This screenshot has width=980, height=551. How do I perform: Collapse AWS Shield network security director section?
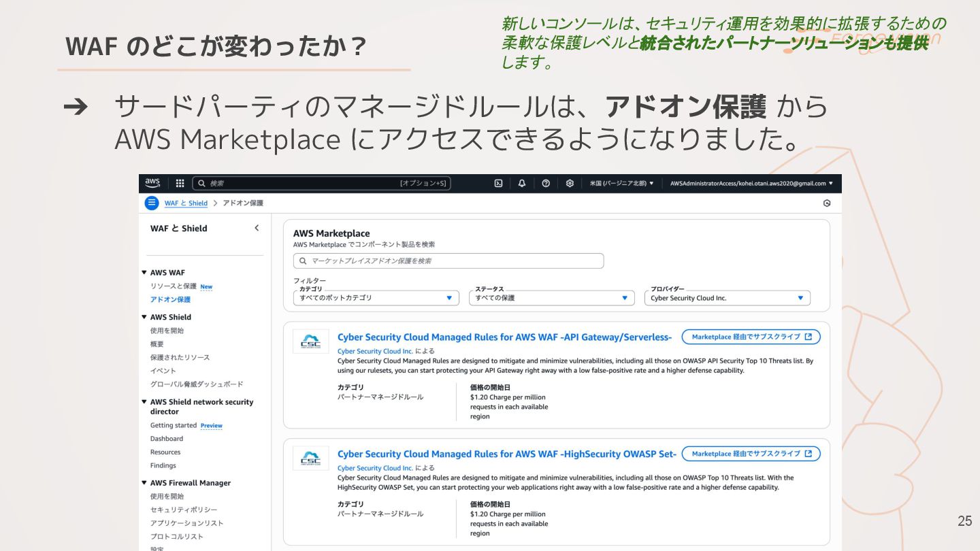click(x=144, y=402)
